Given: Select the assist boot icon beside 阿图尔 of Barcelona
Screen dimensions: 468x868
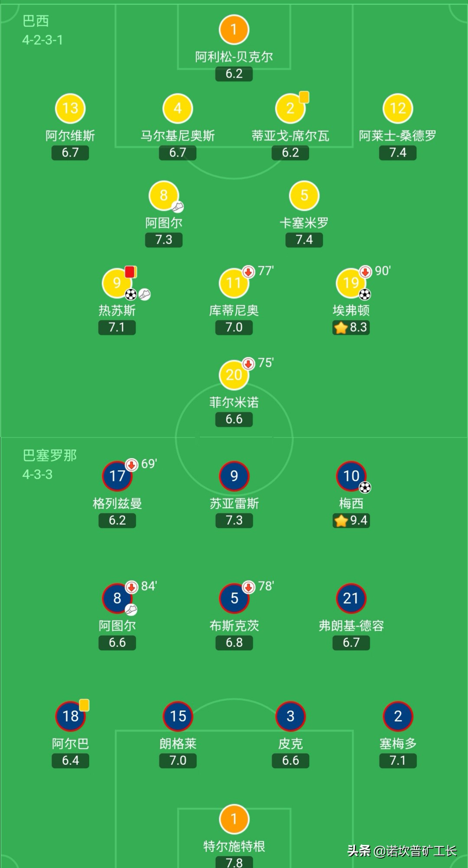Looking at the screenshot, I should (x=131, y=611).
